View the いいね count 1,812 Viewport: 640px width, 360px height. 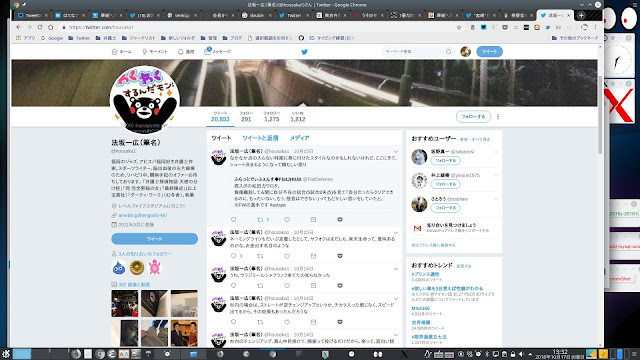[298, 116]
